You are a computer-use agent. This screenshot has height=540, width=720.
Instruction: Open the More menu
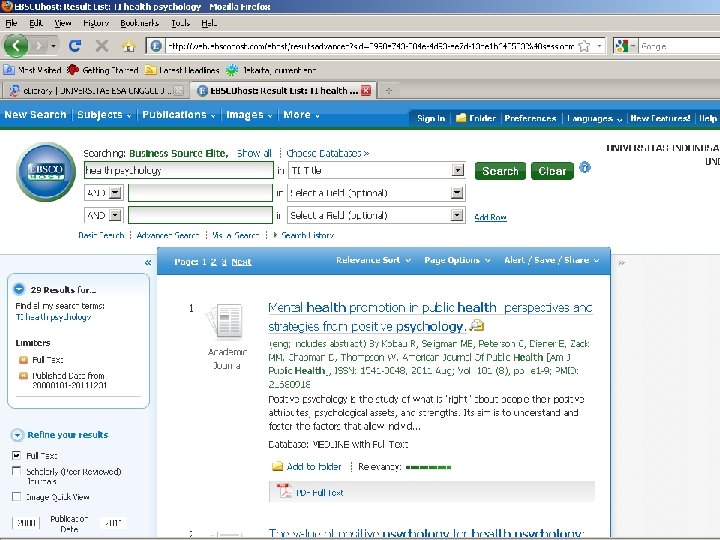click(x=301, y=115)
